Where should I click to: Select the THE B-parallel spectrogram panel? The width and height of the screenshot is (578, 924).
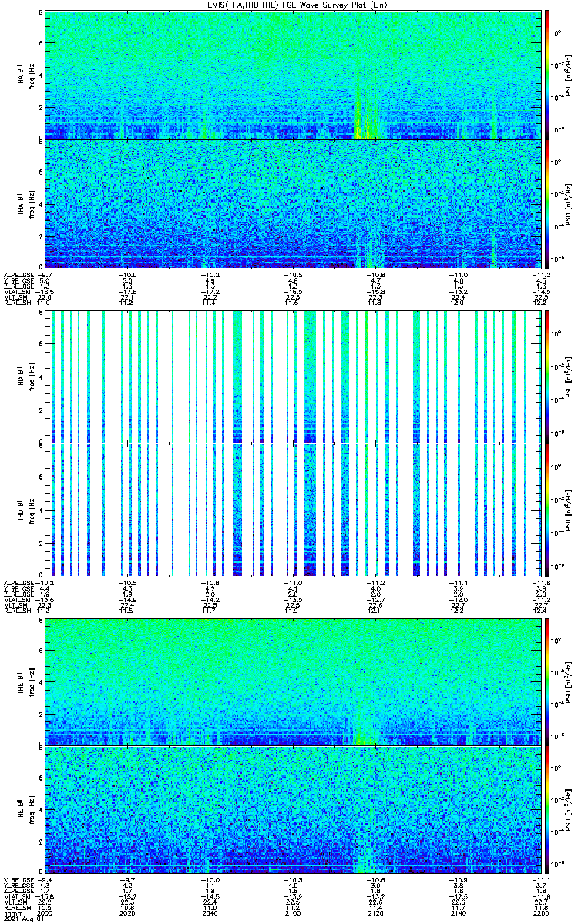pos(293,809)
